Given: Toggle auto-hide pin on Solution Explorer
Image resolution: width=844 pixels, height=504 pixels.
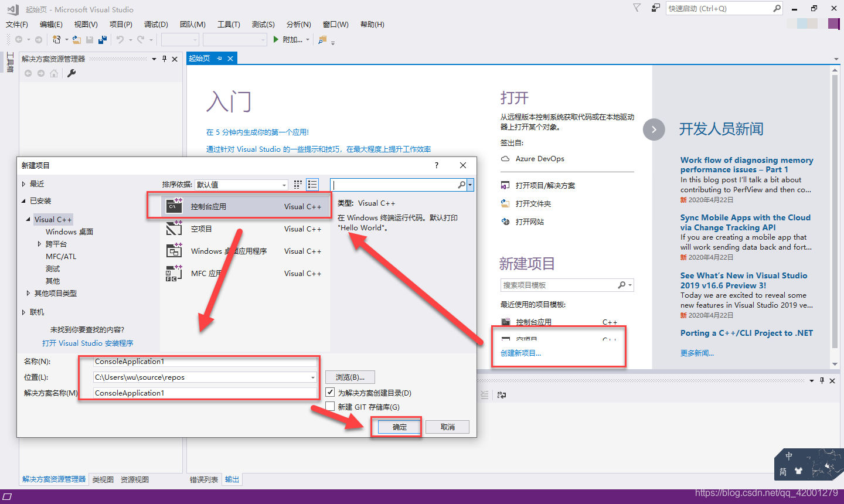Looking at the screenshot, I should (x=164, y=58).
